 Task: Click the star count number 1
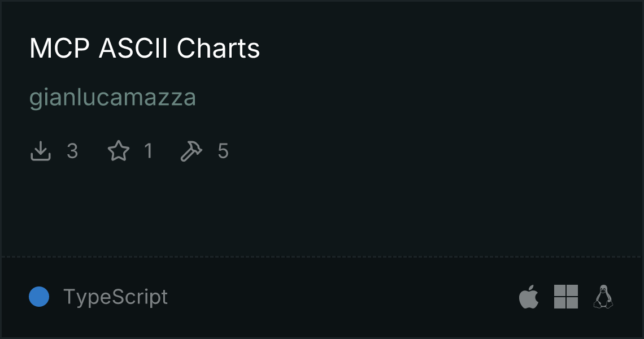(148, 151)
